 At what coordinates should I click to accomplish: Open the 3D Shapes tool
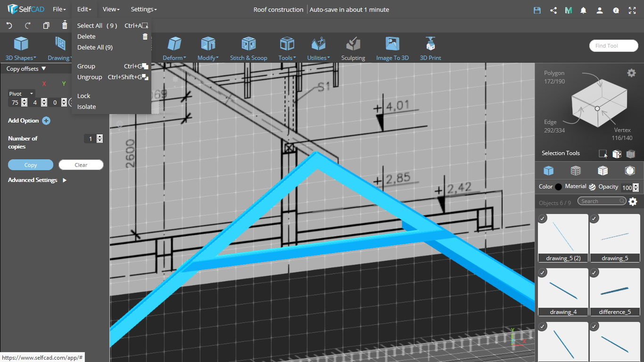pyautogui.click(x=21, y=49)
